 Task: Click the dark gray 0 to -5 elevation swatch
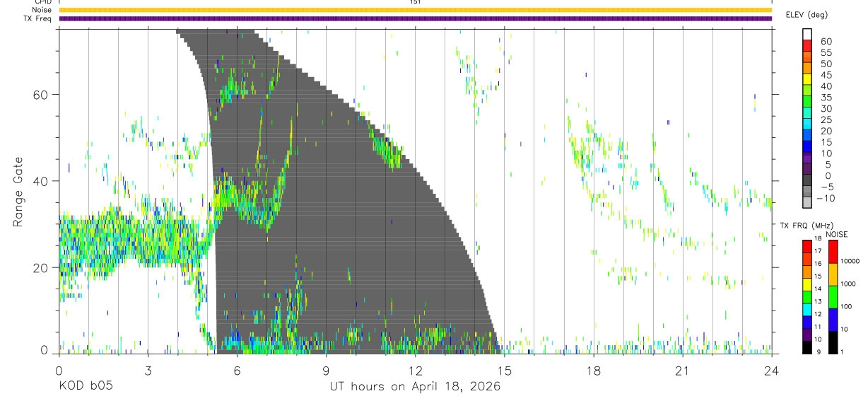point(807,180)
